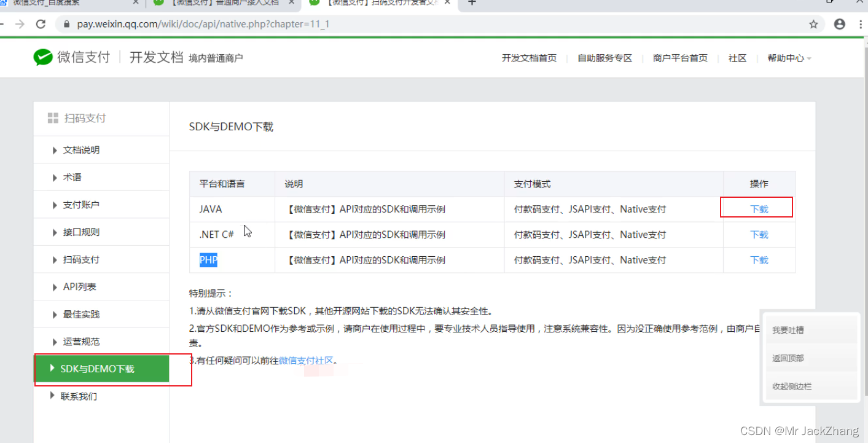Image resolution: width=868 pixels, height=443 pixels.
Task: Click the grid icon beside 扫码支付
Action: [53, 118]
